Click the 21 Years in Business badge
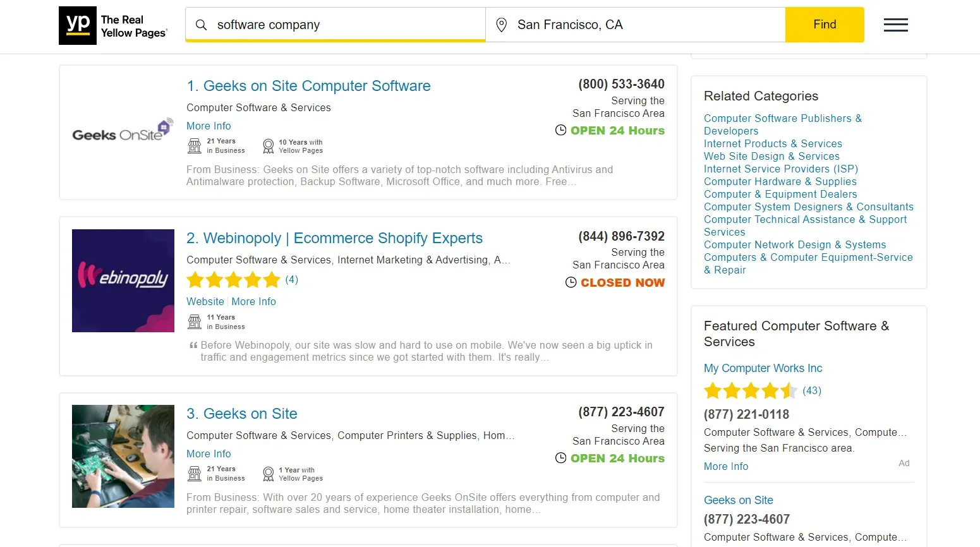This screenshot has width=980, height=547. coord(216,145)
